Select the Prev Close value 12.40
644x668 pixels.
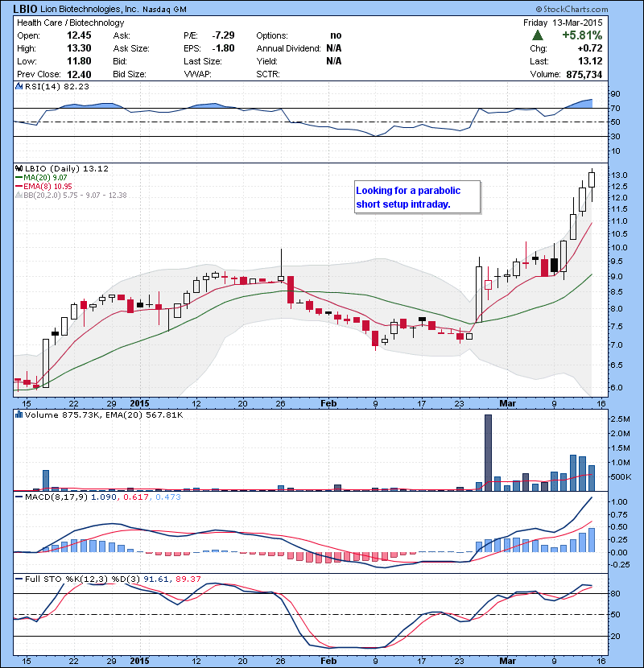pos(79,74)
